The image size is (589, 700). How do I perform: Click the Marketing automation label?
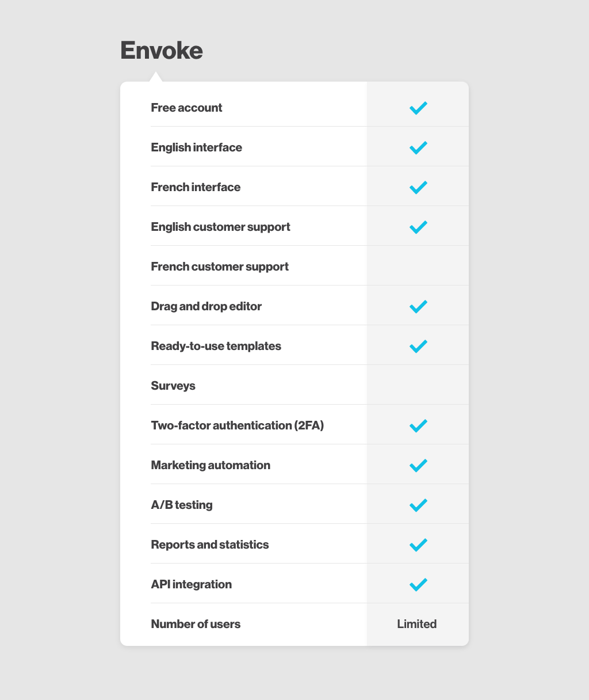pos(211,465)
